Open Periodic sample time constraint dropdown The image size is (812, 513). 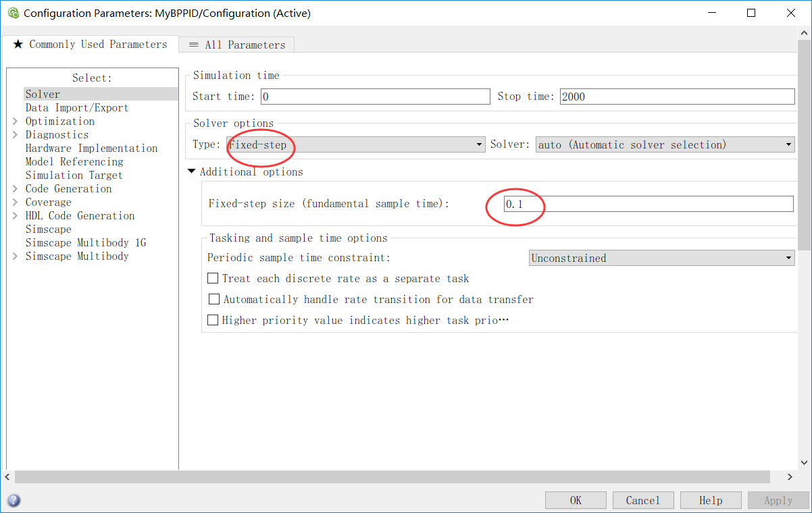[661, 258]
